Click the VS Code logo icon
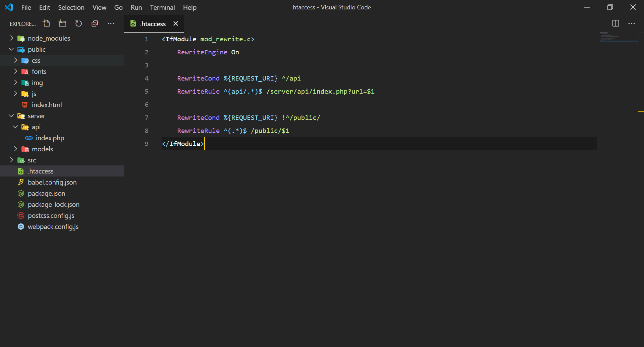This screenshot has height=347, width=644. tap(9, 7)
